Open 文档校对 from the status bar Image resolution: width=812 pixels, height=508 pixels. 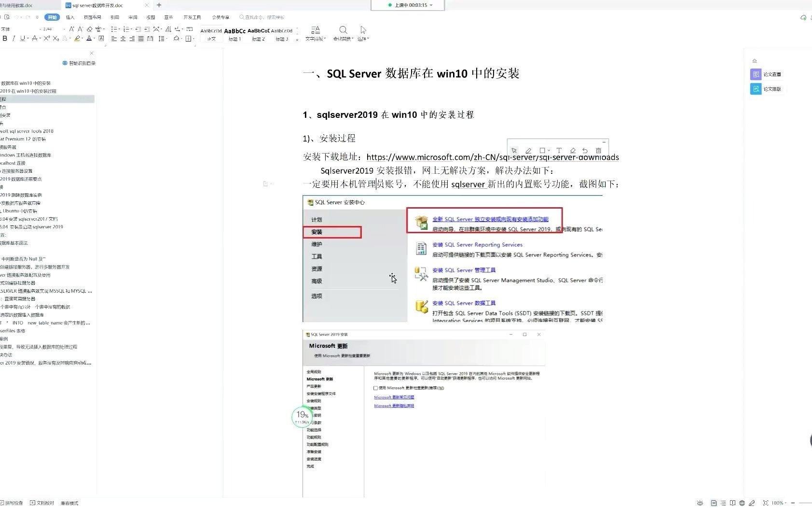pyautogui.click(x=42, y=503)
